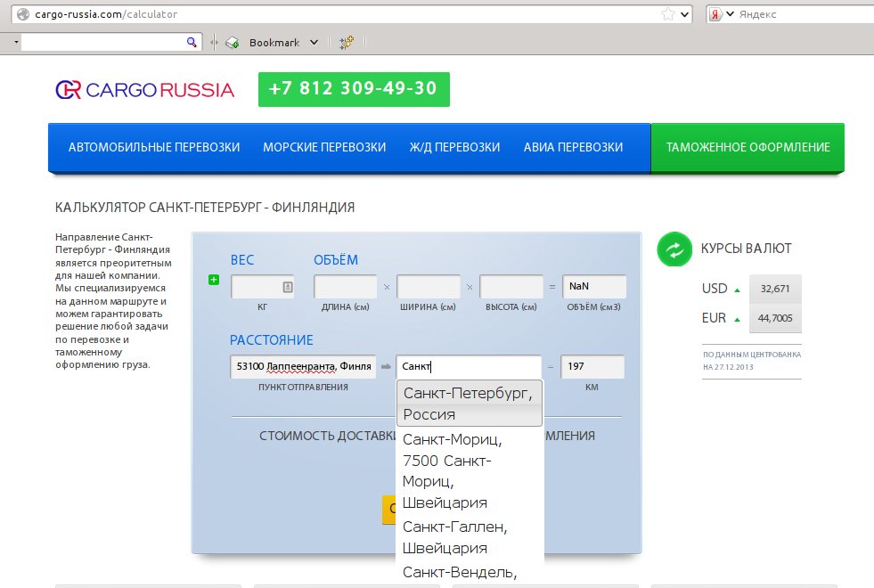Click the Ширина (см) input field
This screenshot has height=588, width=874.
429,287
